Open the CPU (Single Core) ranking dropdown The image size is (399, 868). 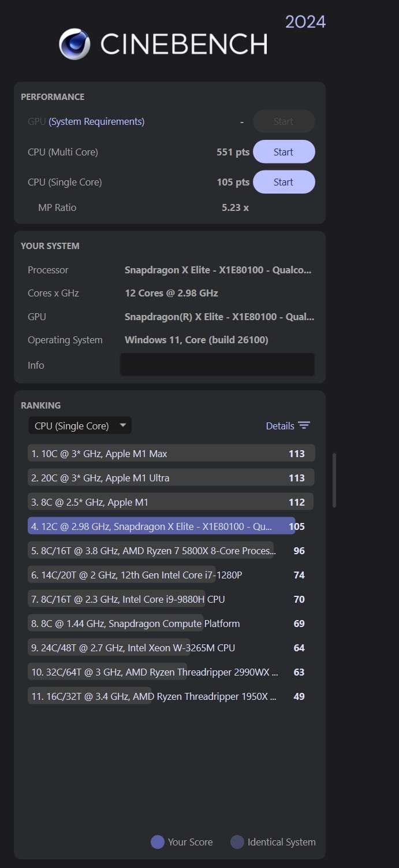coord(80,426)
